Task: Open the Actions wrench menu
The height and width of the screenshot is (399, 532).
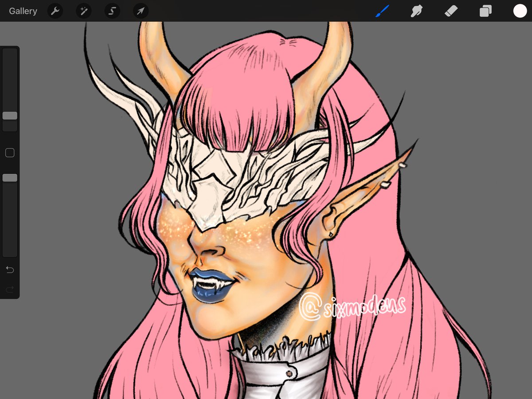Action: point(55,11)
